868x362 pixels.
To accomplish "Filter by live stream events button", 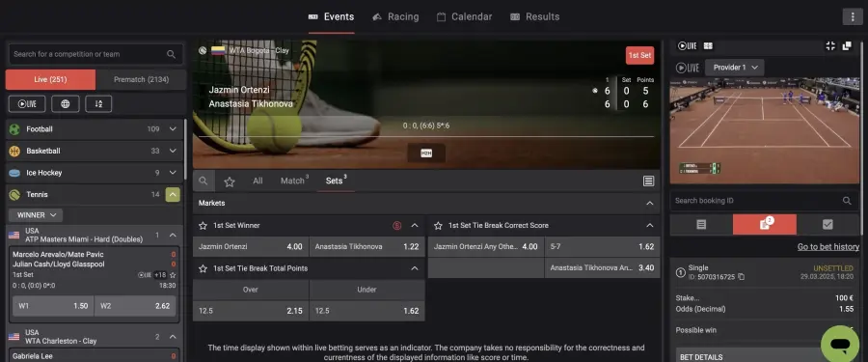I will (x=27, y=103).
